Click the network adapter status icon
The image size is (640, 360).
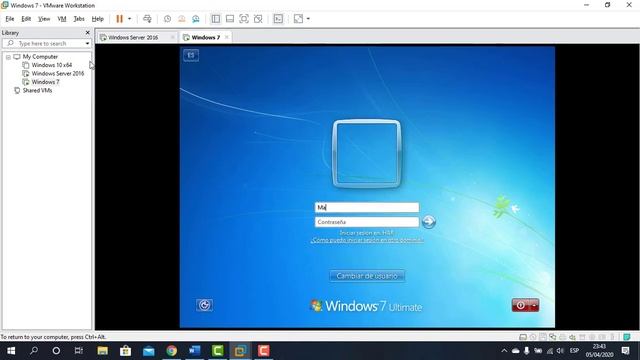[x=553, y=337]
